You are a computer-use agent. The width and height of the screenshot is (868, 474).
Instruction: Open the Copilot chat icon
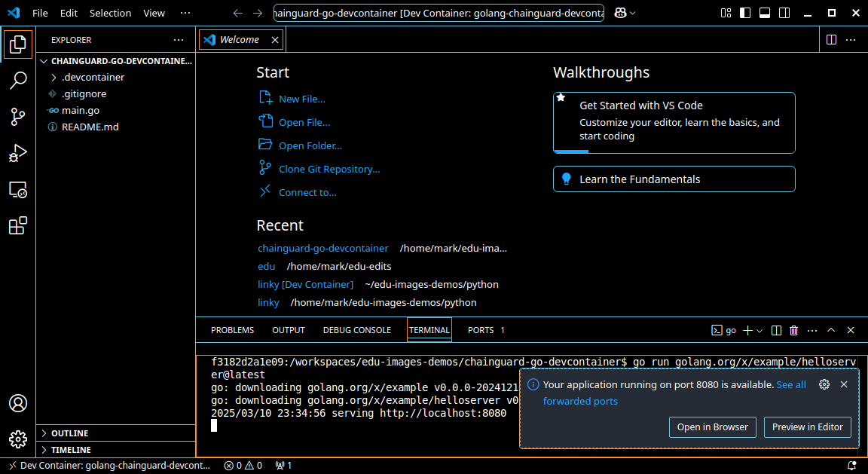[620, 13]
